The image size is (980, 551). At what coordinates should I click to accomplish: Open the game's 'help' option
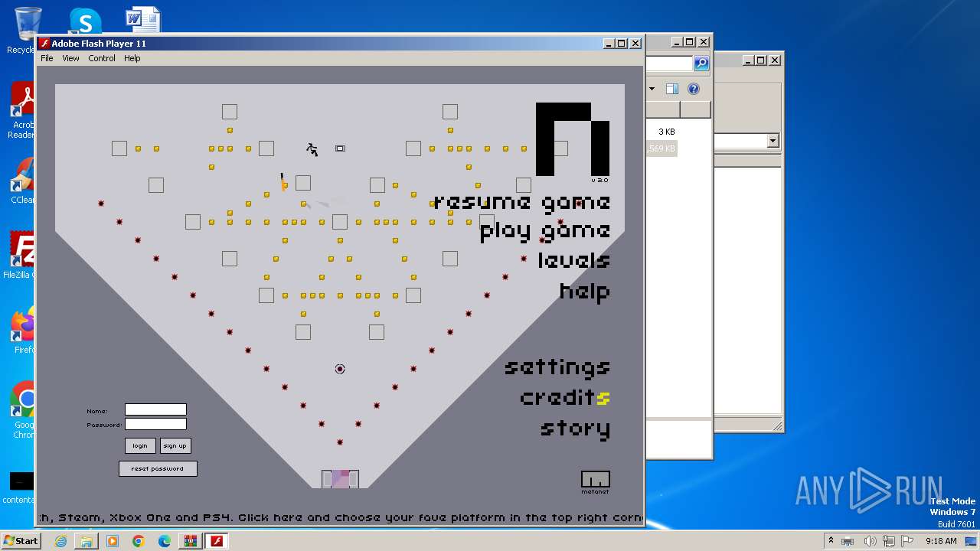tap(585, 291)
